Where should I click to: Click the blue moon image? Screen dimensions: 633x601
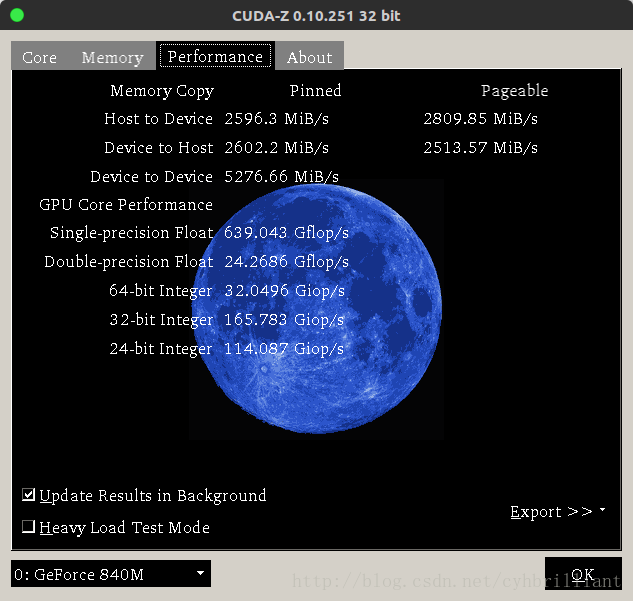click(317, 309)
